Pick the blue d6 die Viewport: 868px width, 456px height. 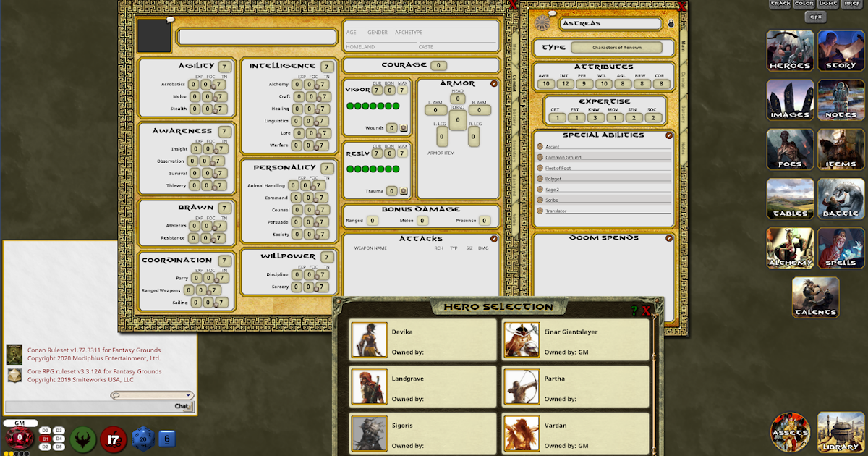coord(167,439)
